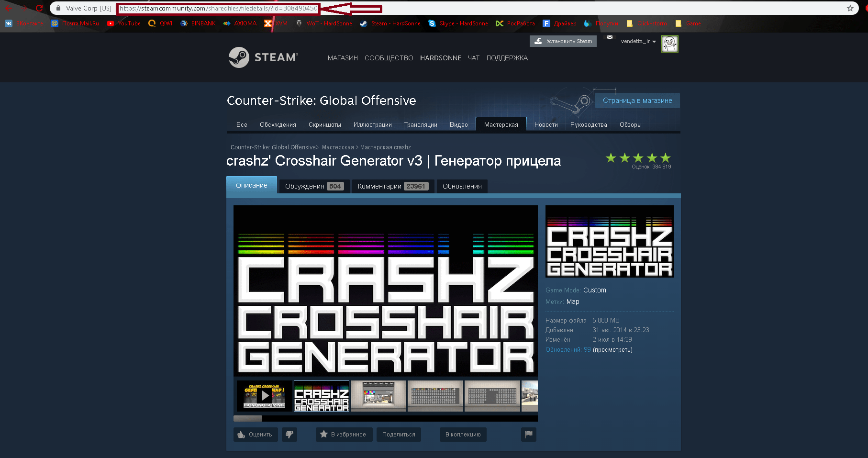868x458 pixels.
Task: Open the XVM bookmark
Action: (276, 23)
